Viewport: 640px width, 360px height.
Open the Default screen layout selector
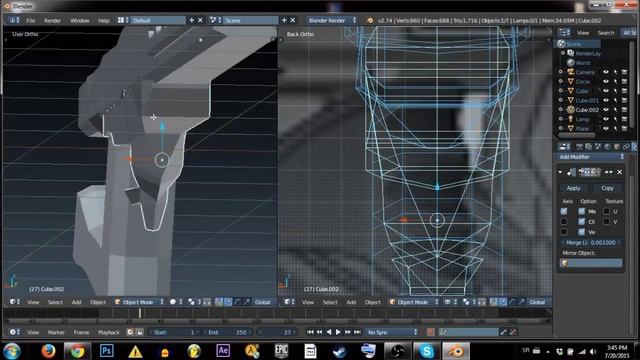click(123, 20)
